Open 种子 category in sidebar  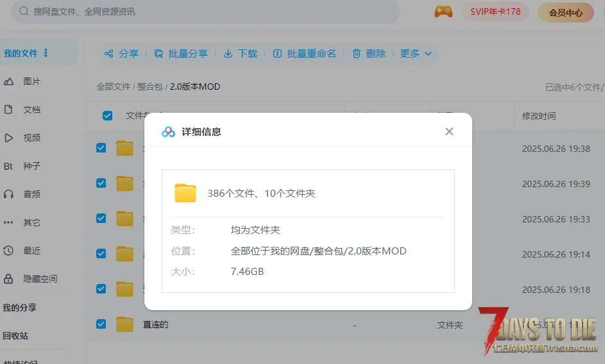pos(31,166)
